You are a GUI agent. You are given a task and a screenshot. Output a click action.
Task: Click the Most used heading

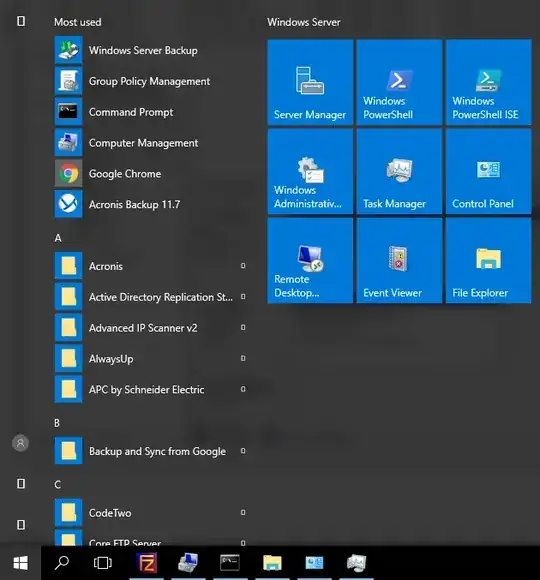click(x=78, y=22)
